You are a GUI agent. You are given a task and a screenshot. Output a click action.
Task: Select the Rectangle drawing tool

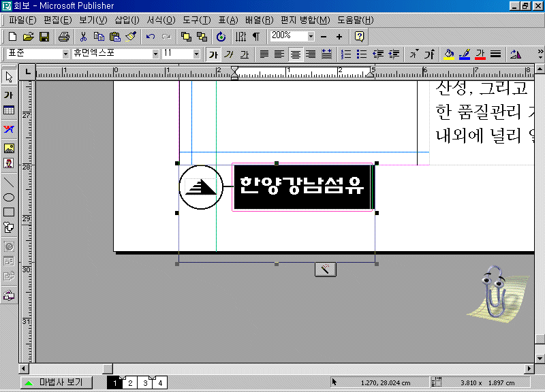[9, 212]
